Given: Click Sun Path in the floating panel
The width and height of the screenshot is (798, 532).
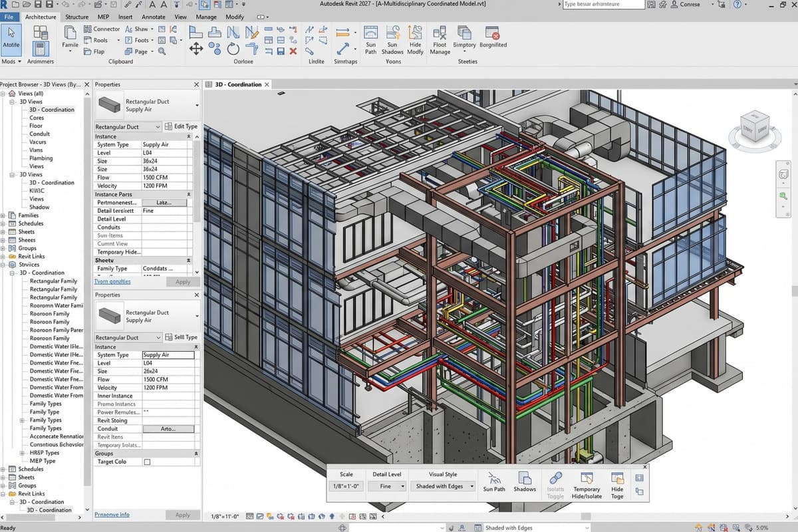Looking at the screenshot, I should 494,481.
